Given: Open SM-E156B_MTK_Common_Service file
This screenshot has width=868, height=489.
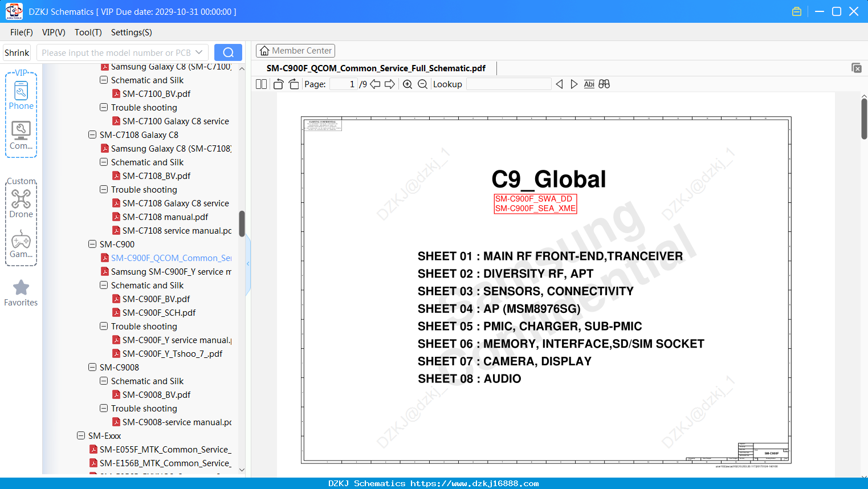Looking at the screenshot, I should [x=165, y=463].
